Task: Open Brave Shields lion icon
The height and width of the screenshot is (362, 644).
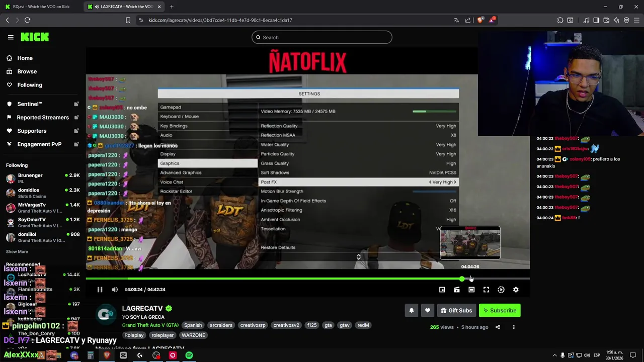Action: 480,20
